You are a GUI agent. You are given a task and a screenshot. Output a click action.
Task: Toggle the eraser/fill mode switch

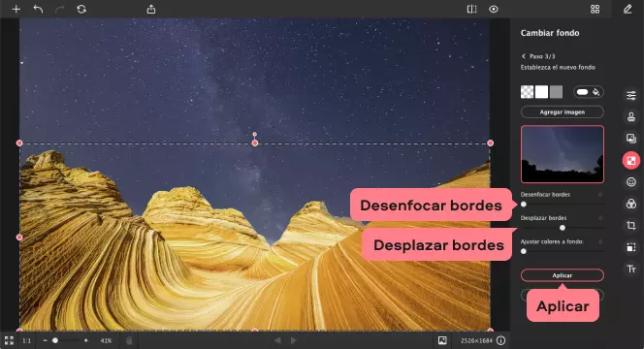click(x=589, y=92)
